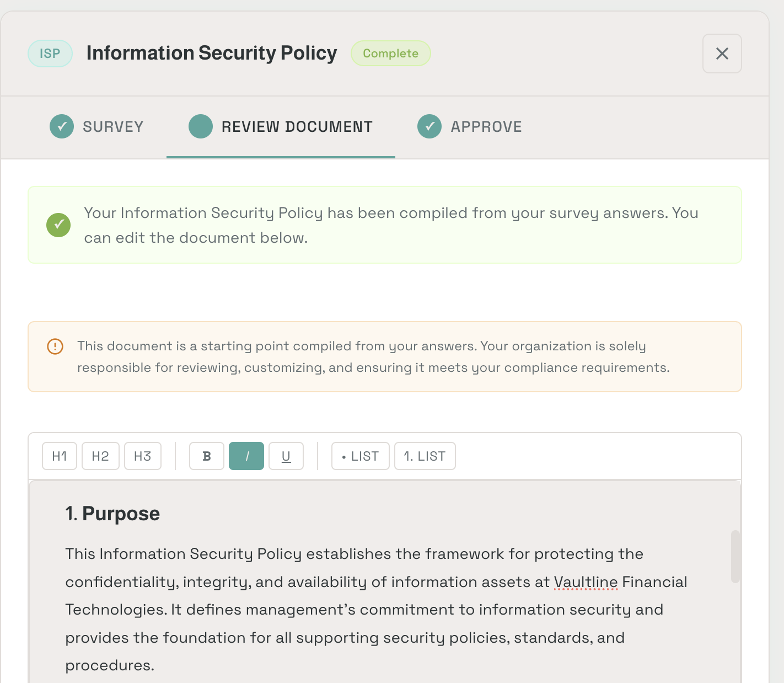
Task: Place cursor in the Purpose paragraph text
Action: (376, 610)
